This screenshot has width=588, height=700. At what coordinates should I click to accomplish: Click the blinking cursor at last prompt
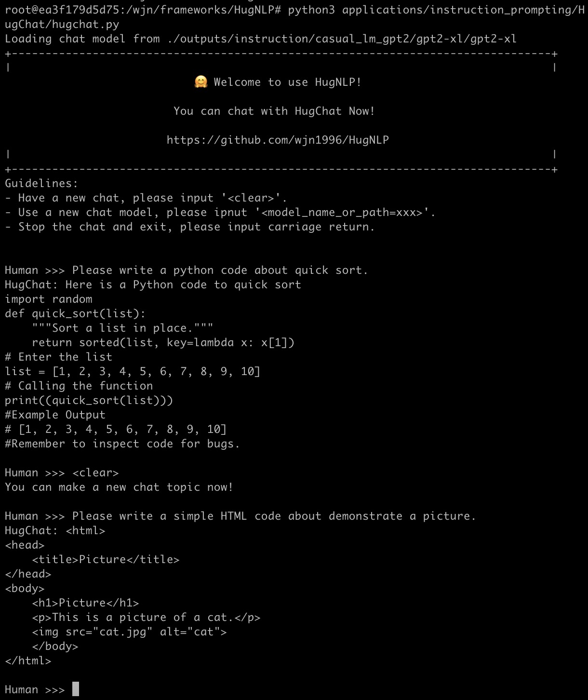tap(76, 689)
